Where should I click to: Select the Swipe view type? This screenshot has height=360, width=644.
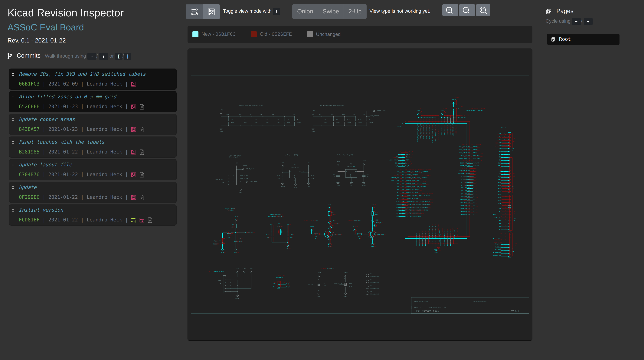click(x=331, y=12)
